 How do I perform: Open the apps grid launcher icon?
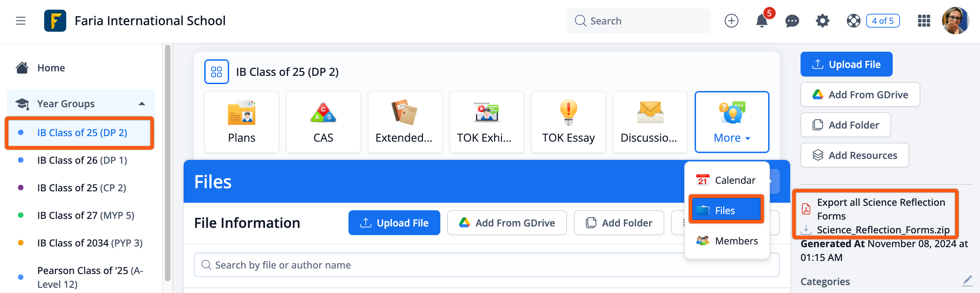[924, 21]
